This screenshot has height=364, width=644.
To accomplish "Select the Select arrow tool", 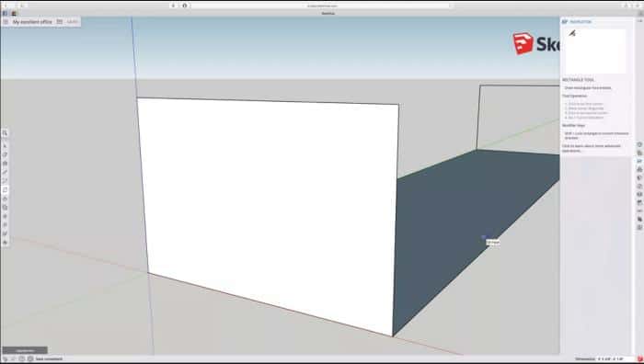I will [5, 145].
